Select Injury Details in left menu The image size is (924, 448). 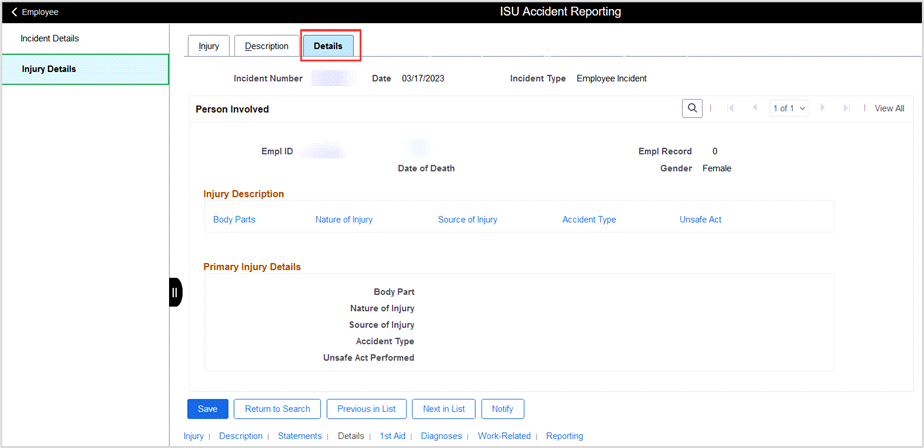[x=85, y=69]
